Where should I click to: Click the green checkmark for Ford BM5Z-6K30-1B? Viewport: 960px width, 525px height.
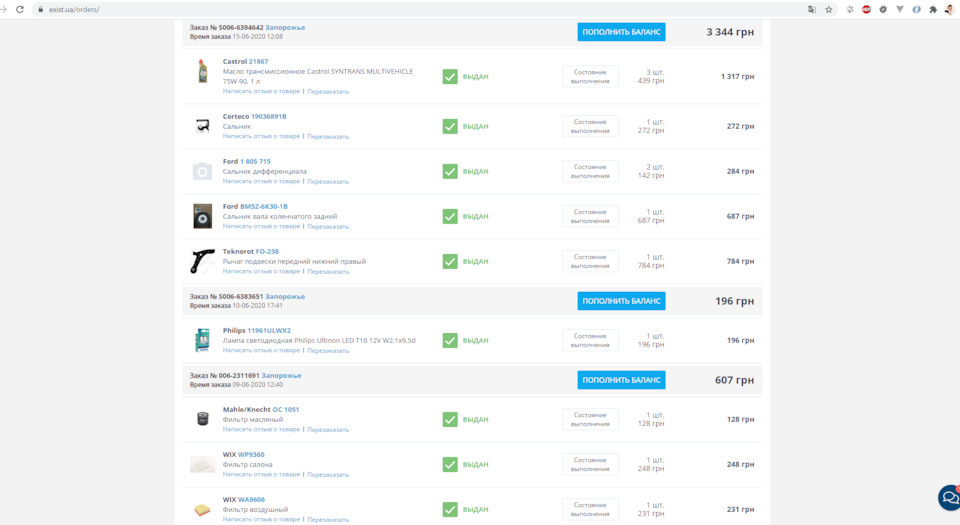click(450, 216)
